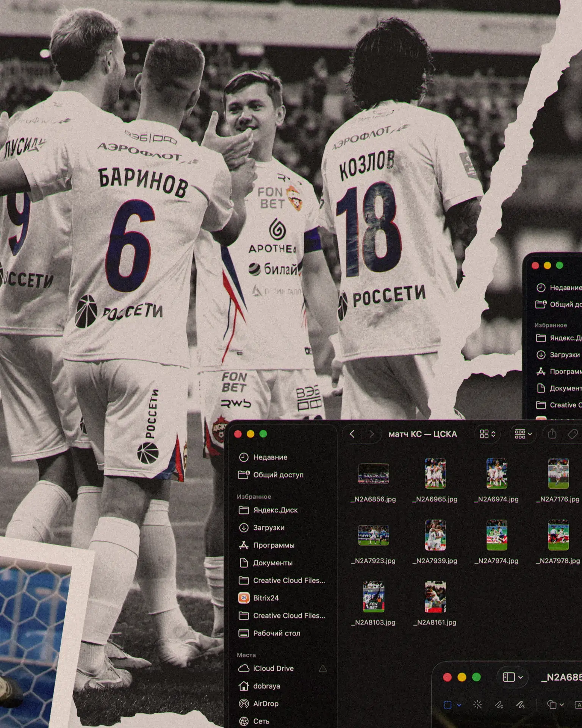The image size is (582, 728).
Task: Expand the group-by options dropdown in Finder
Action: pyautogui.click(x=523, y=434)
